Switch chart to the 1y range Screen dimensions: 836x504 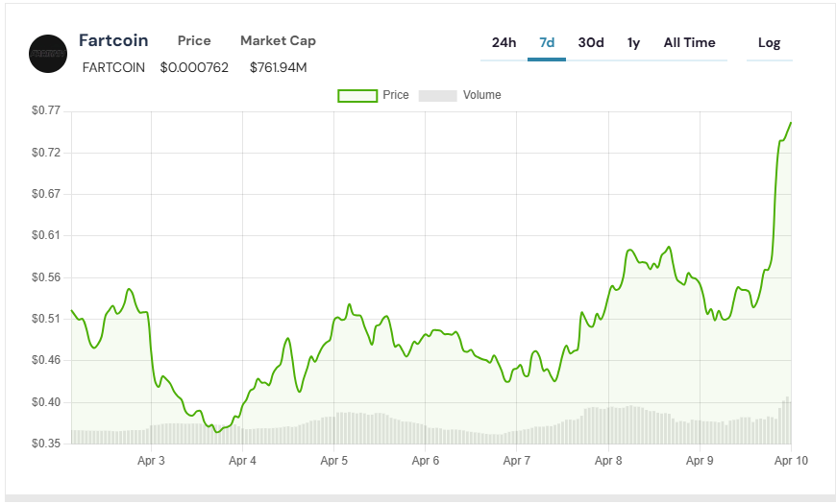pos(633,42)
